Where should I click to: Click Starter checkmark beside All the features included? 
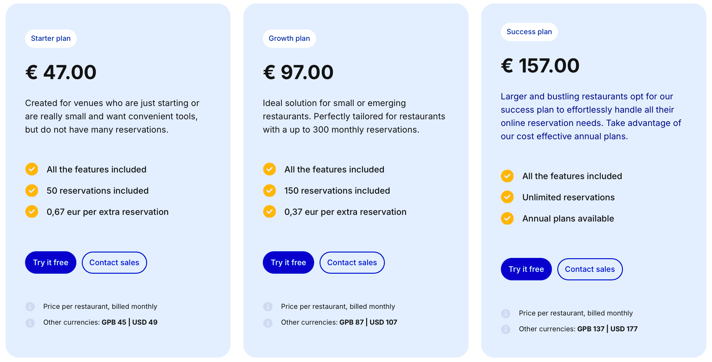click(x=32, y=169)
